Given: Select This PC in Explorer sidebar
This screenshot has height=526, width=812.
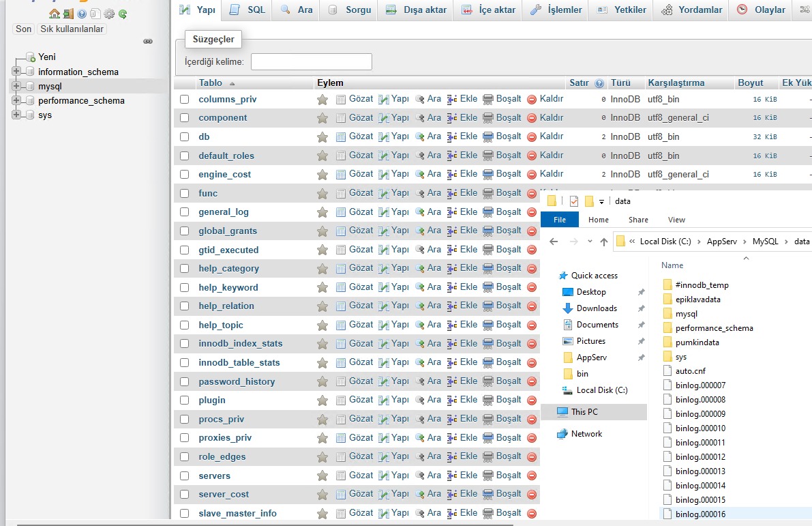Looking at the screenshot, I should coord(584,412).
